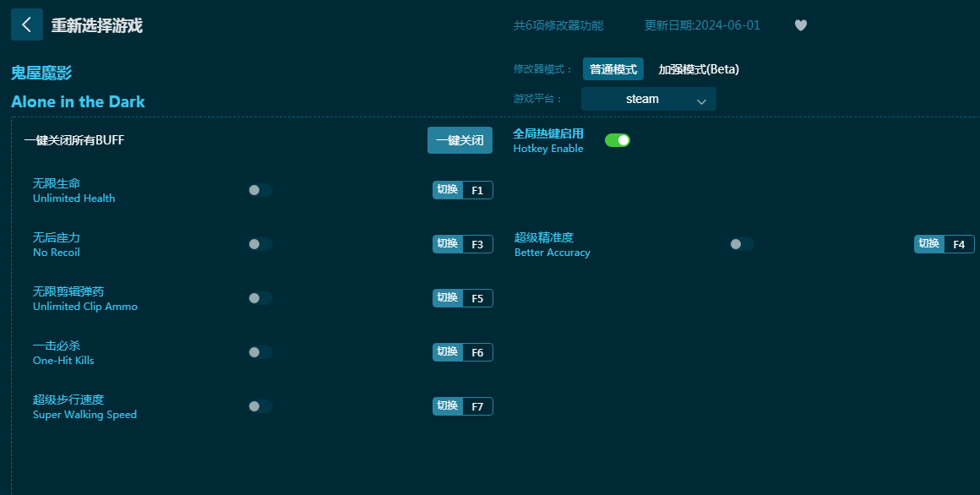980x495 pixels.
Task: Click the 更新日期:2024-06-01 text
Action: coord(703,25)
